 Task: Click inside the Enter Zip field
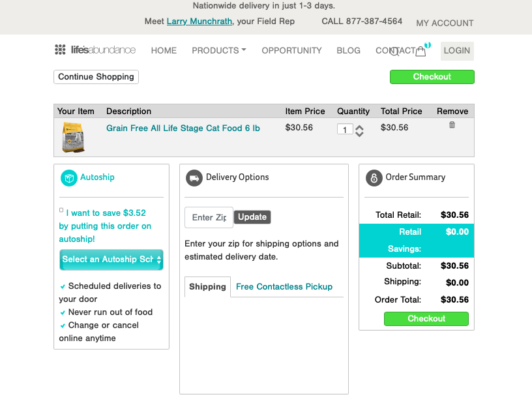pos(207,217)
